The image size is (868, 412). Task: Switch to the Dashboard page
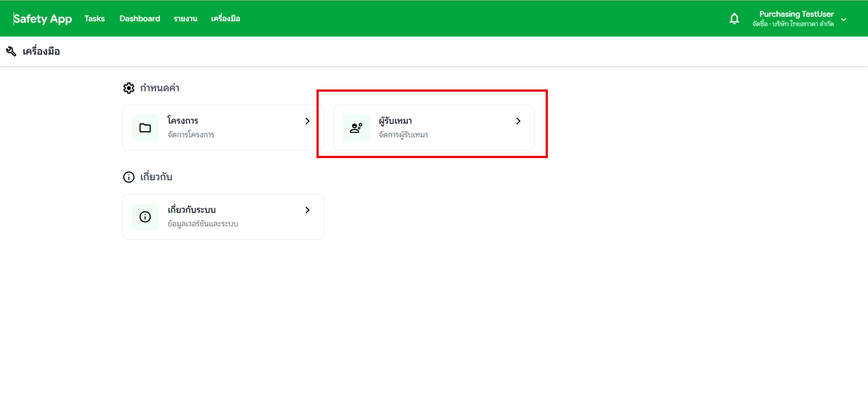click(x=139, y=19)
